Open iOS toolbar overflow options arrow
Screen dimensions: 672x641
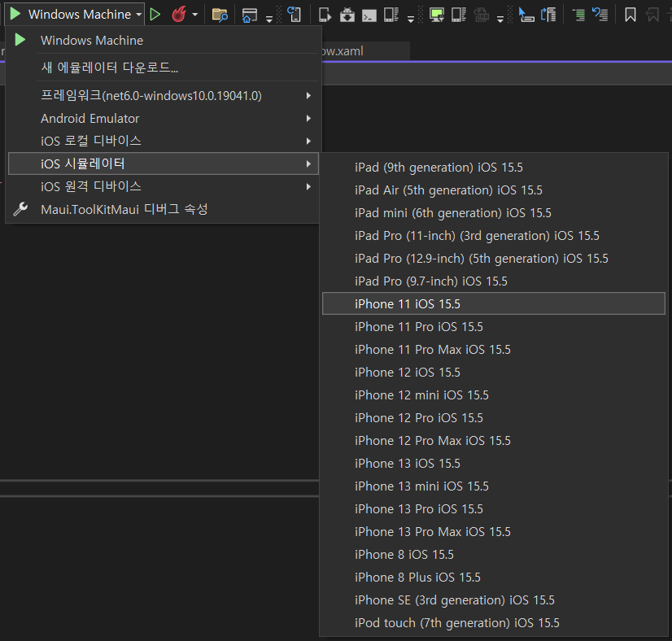500,20
